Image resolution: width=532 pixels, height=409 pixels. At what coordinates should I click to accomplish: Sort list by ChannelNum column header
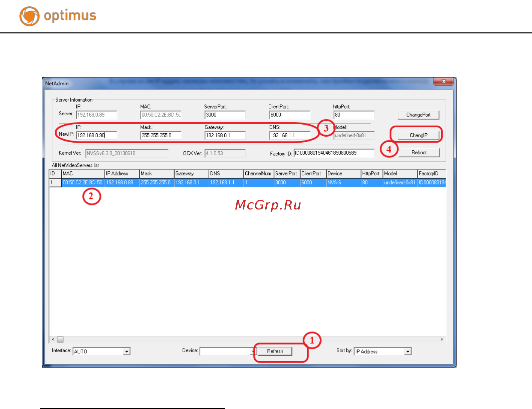tap(259, 173)
